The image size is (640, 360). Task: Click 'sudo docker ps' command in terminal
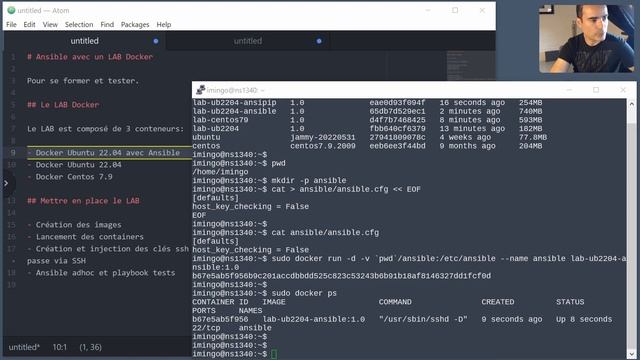click(304, 293)
